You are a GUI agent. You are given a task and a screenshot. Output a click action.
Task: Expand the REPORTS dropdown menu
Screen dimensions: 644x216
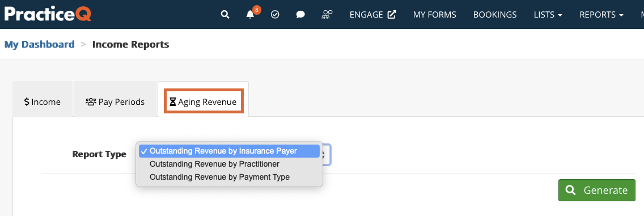click(601, 15)
